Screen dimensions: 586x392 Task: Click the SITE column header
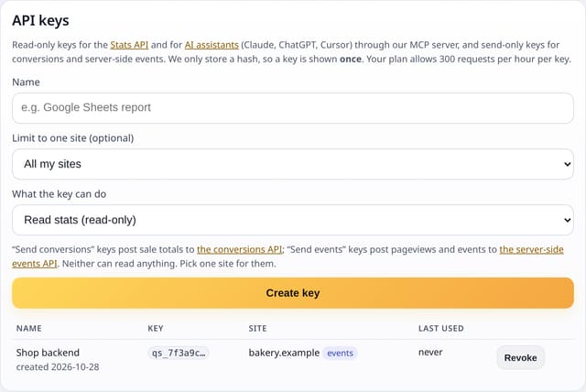[x=257, y=329]
